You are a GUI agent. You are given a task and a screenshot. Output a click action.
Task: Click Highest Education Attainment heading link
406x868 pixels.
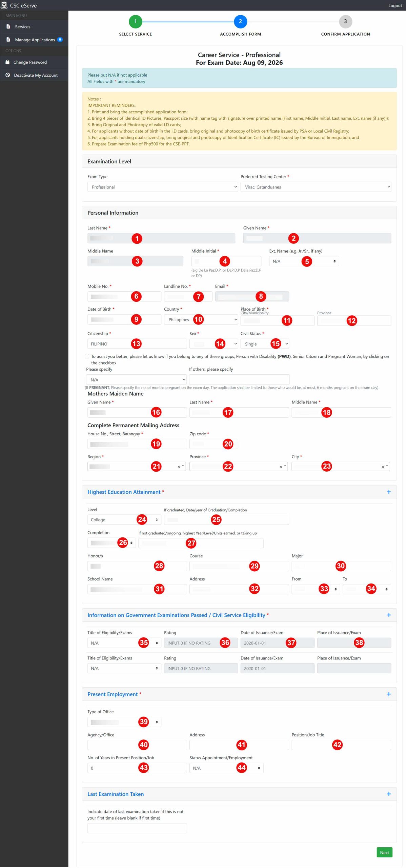coord(124,492)
